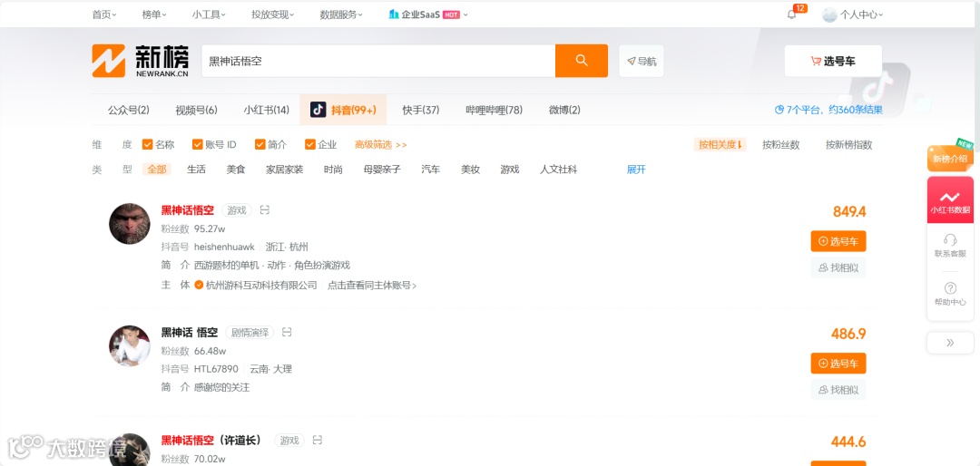Viewport: 980px width, 466px height.
Task: Click 找相似 for the 486.9 account
Action: 838,390
